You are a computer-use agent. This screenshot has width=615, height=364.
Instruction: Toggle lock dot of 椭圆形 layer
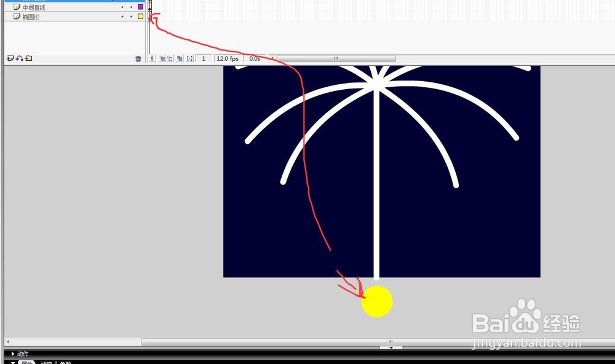pos(132,17)
